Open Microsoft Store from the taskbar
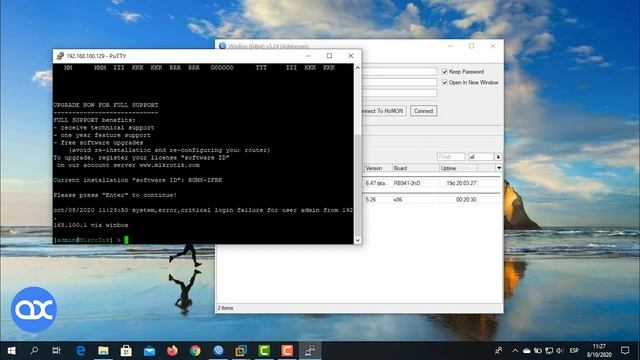 (126, 351)
